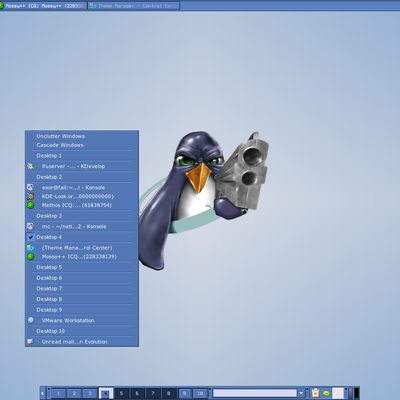Switch to VMware Workstation window

(x=82, y=320)
